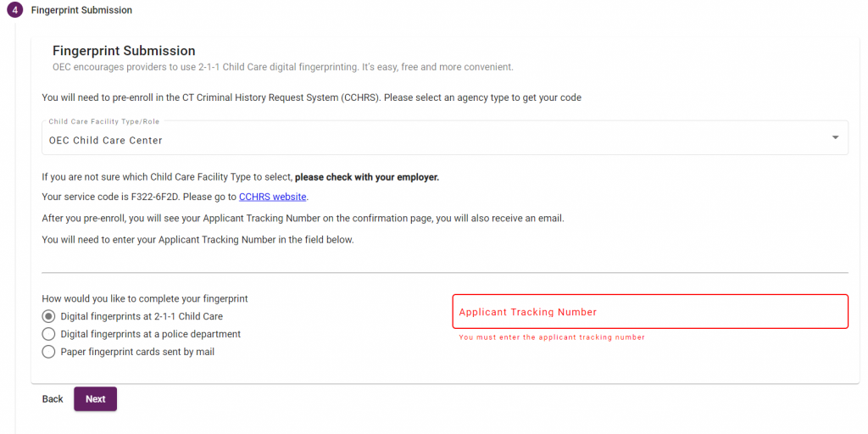Expand the facility type dropdown arrow
Viewport: 868px width, 434px height.
point(835,138)
